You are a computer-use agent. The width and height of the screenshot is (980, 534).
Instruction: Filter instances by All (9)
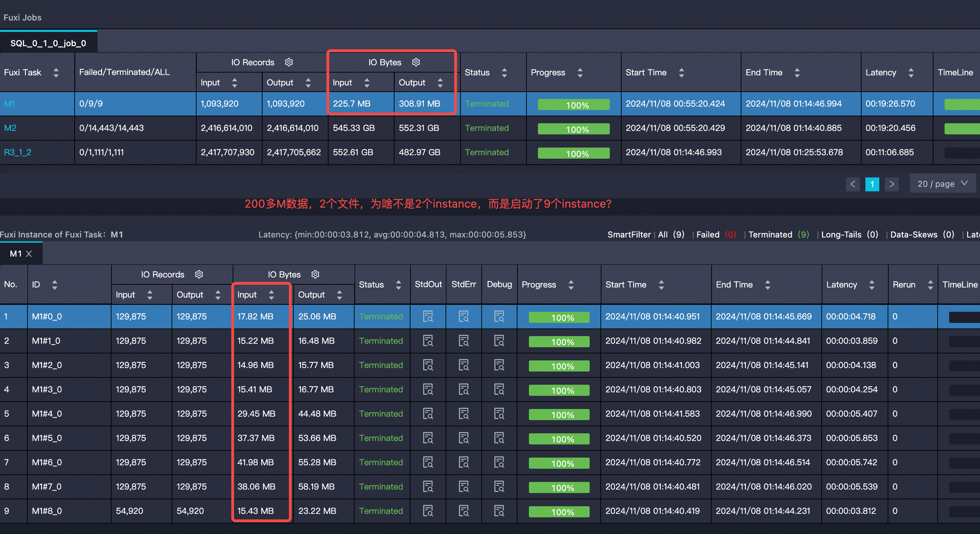pos(671,234)
